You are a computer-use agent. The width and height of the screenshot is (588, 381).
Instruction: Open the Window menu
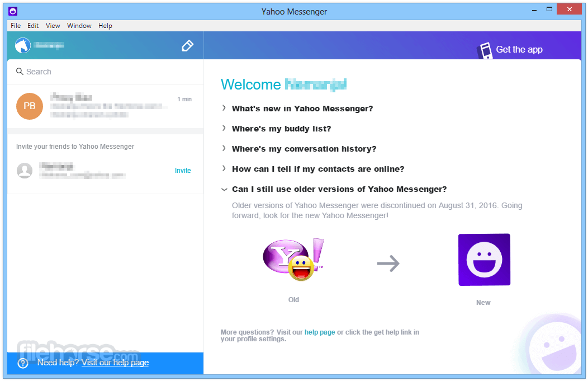(79, 26)
